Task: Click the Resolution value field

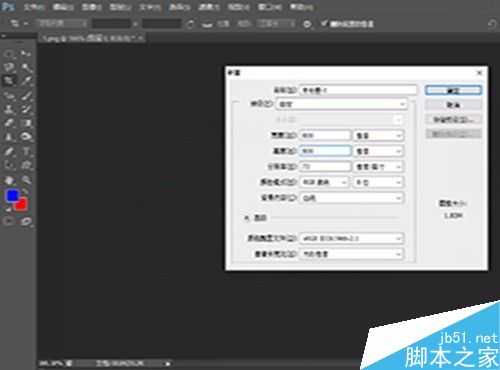Action: 325,166
